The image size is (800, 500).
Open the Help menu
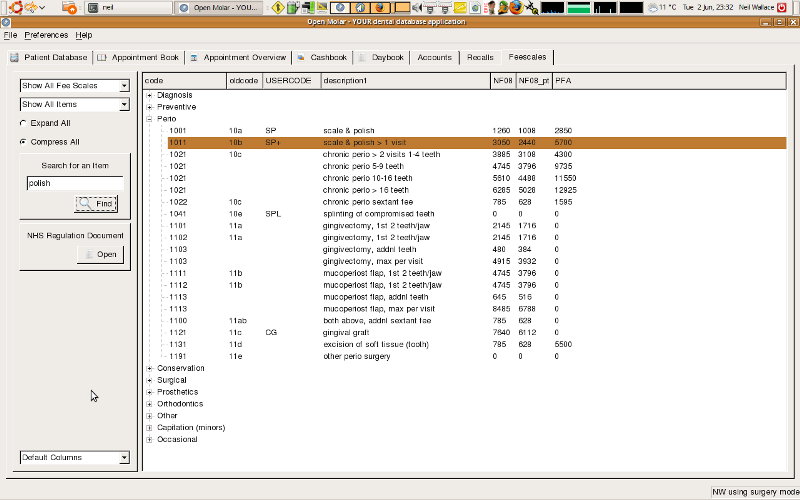click(84, 35)
